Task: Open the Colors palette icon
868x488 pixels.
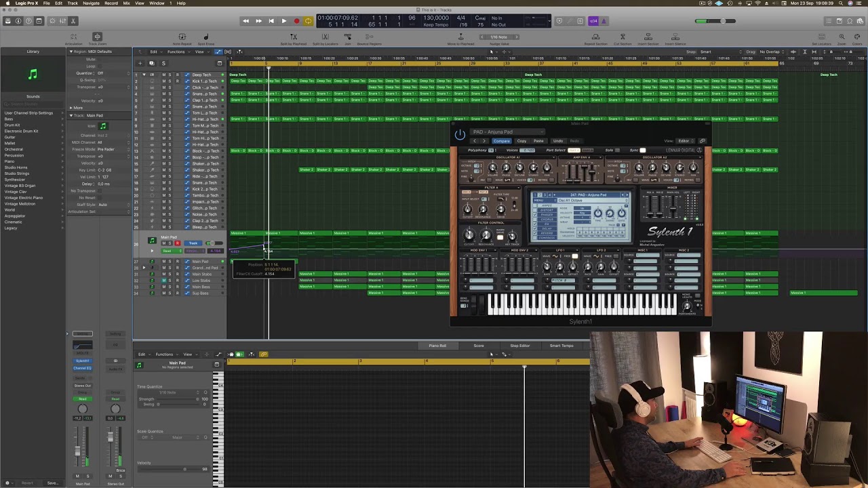Action: (857, 37)
